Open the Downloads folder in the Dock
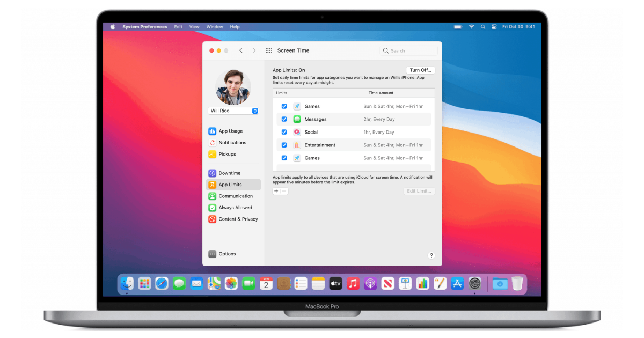Image resolution: width=644 pixels, height=338 pixels. 500,283
